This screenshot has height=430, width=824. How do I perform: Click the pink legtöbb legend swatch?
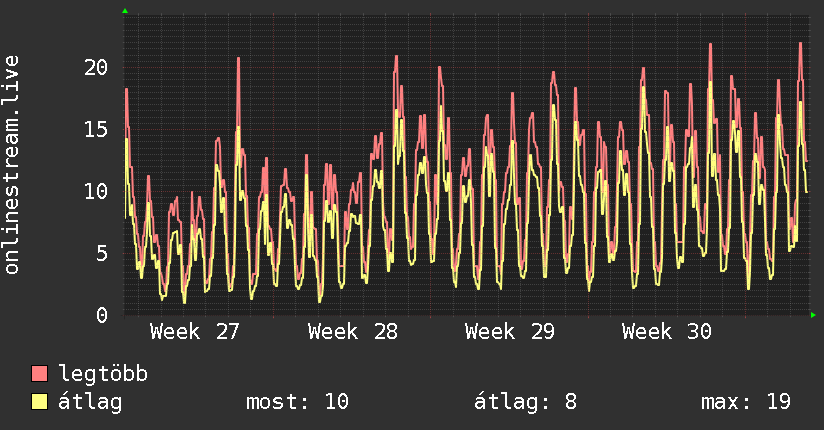click(39, 374)
